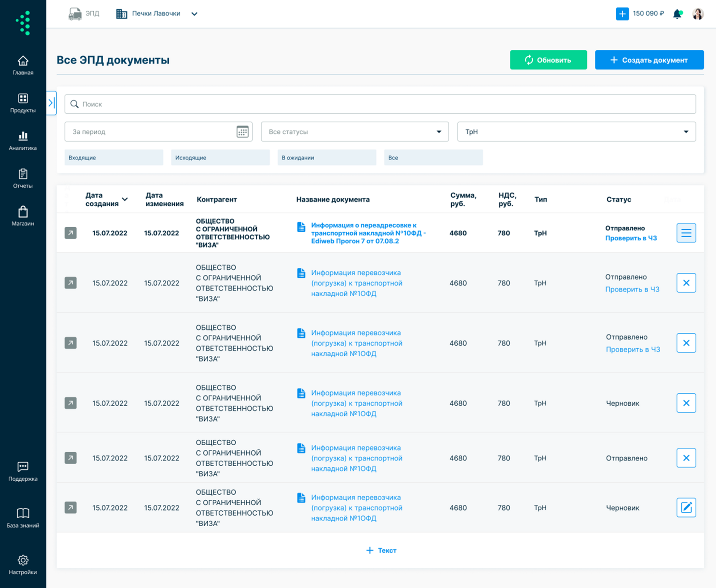
Task: Open Главная in the sidebar
Action: (23, 66)
